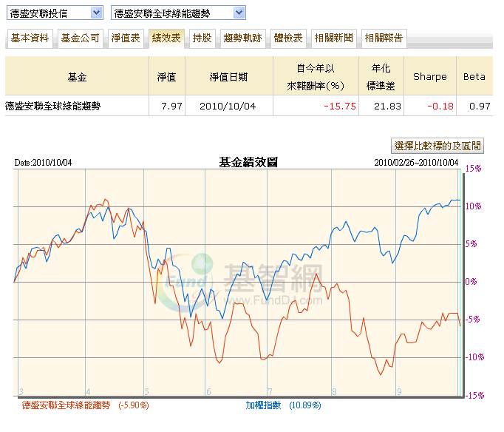504x432 pixels.
Task: Go to the 相關報告 tab
Action: coord(384,38)
